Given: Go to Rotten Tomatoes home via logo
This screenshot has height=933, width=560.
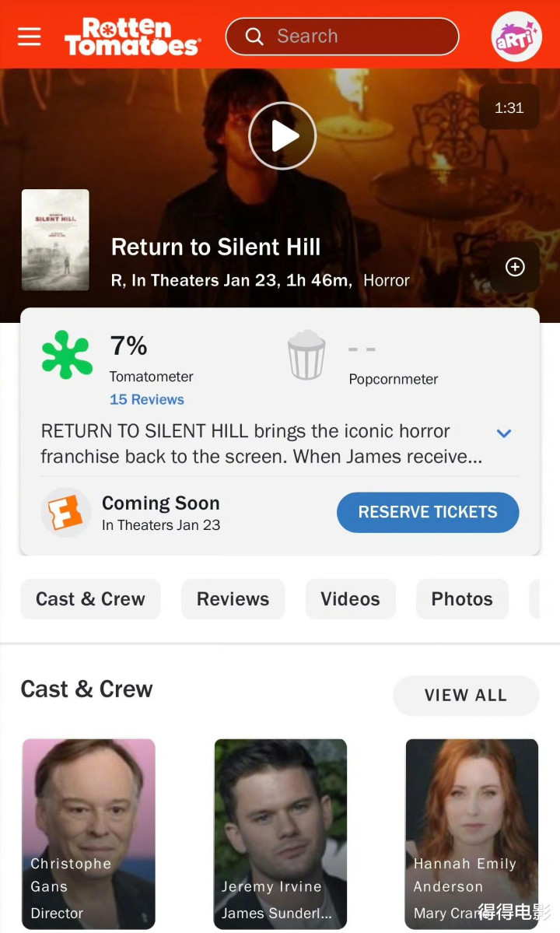Looking at the screenshot, I should [131, 37].
